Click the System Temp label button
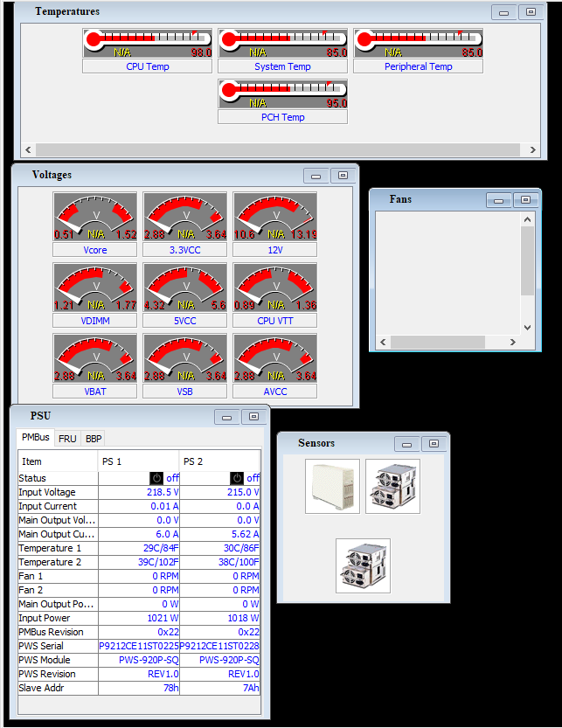The width and height of the screenshot is (562, 728). pos(283,66)
